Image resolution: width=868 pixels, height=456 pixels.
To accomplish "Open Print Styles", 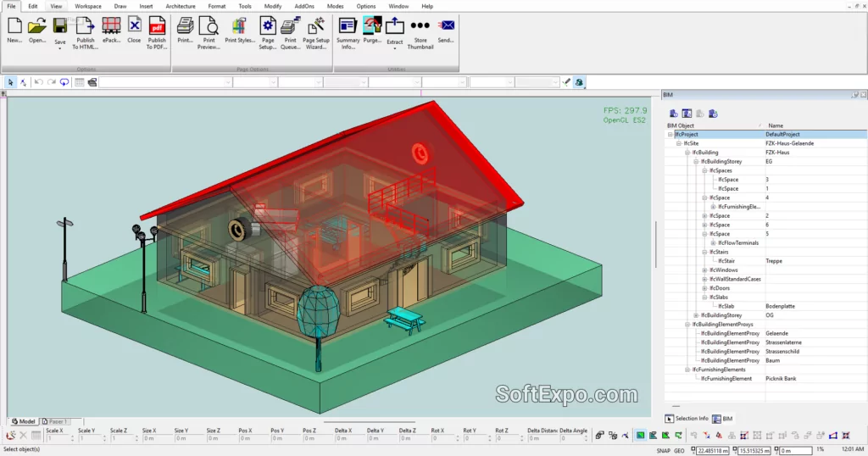I will 240,31.
